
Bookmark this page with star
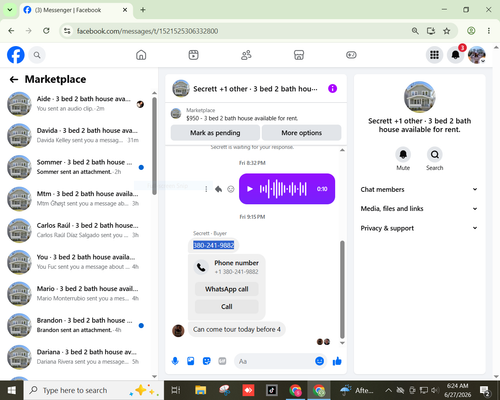click(x=447, y=31)
